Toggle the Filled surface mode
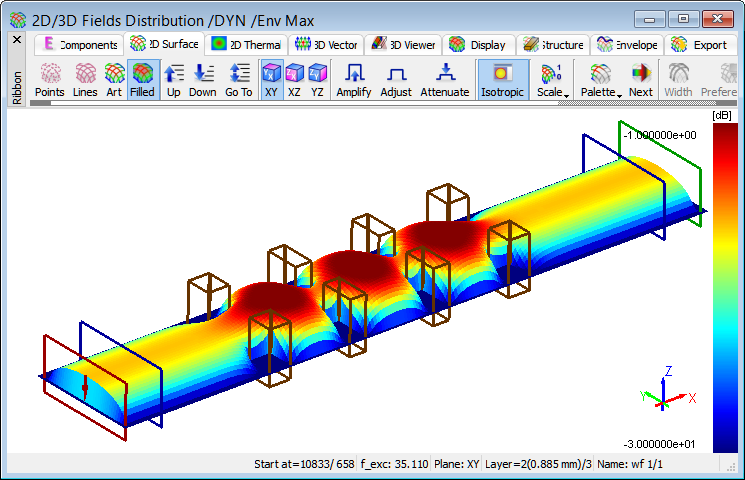This screenshot has height=480, width=745. 142,80
